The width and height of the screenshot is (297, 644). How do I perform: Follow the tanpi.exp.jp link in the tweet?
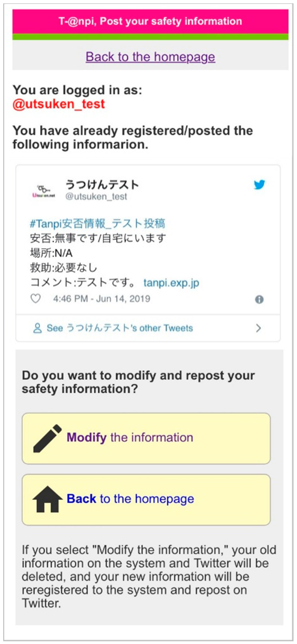coord(171,283)
